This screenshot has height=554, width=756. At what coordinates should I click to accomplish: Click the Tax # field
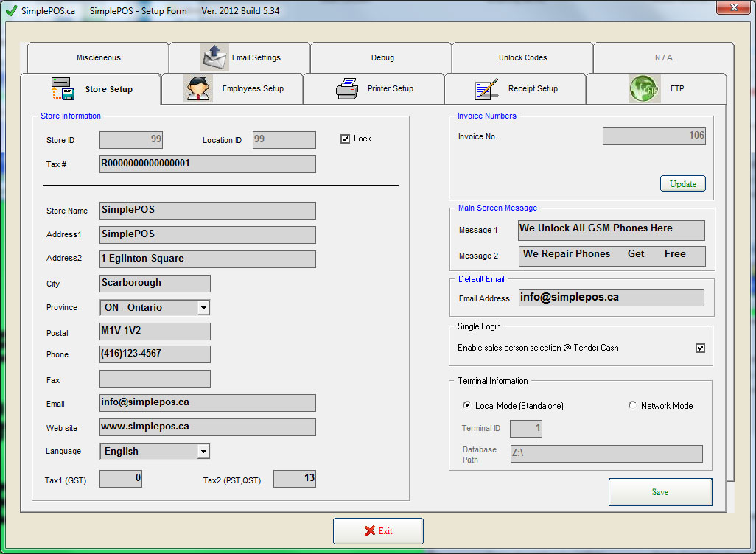coord(208,164)
